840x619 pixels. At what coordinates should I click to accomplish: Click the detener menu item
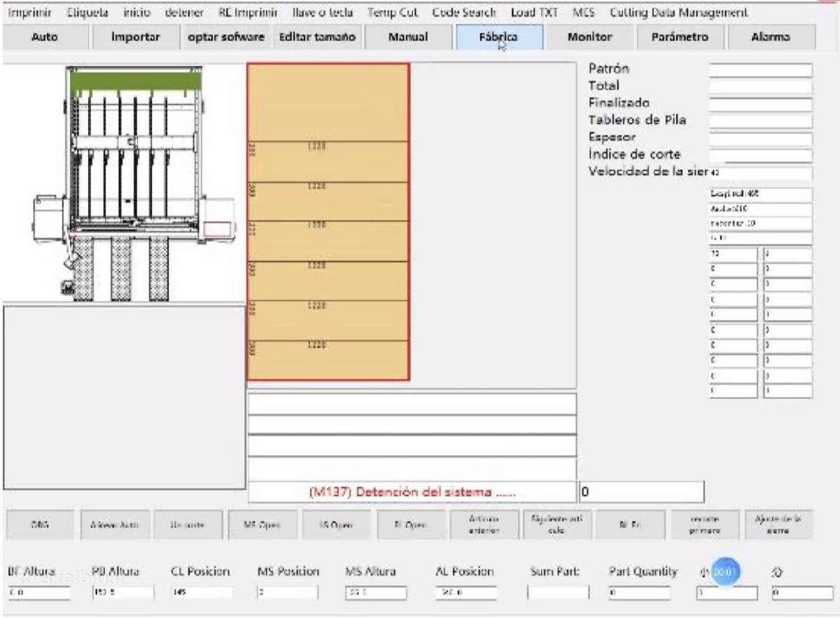pyautogui.click(x=184, y=13)
